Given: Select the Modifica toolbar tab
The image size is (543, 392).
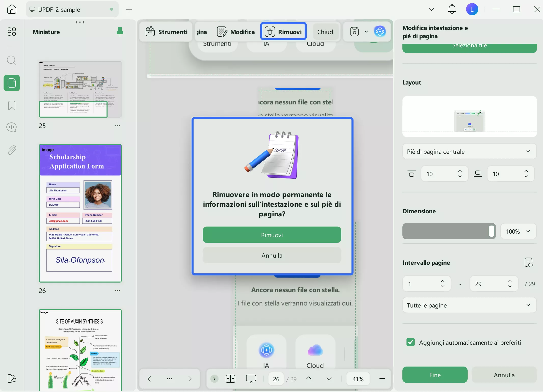Looking at the screenshot, I should point(236,32).
